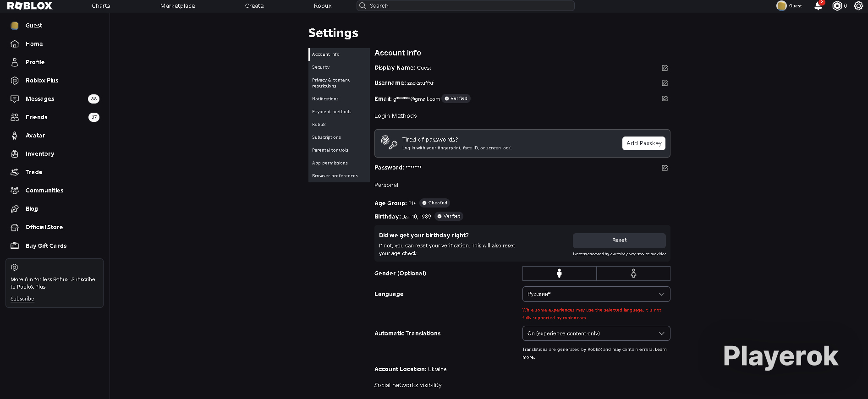868x399 pixels.
Task: Click the Social networks visibility heading
Action: [x=408, y=385]
